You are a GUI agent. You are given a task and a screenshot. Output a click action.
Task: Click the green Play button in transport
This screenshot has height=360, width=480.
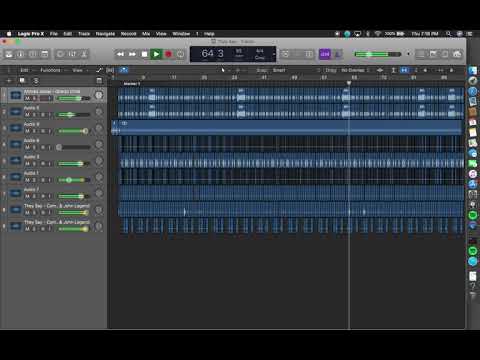(156, 54)
